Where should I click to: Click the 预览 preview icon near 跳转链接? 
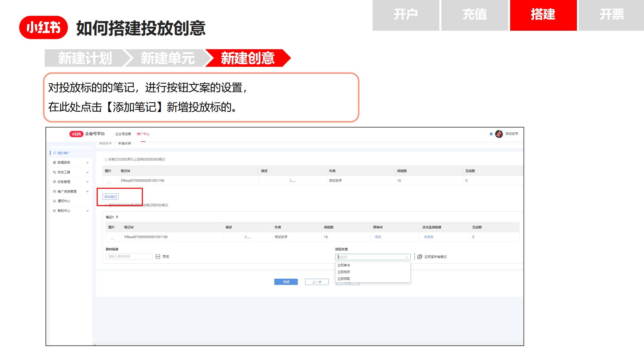(x=157, y=256)
